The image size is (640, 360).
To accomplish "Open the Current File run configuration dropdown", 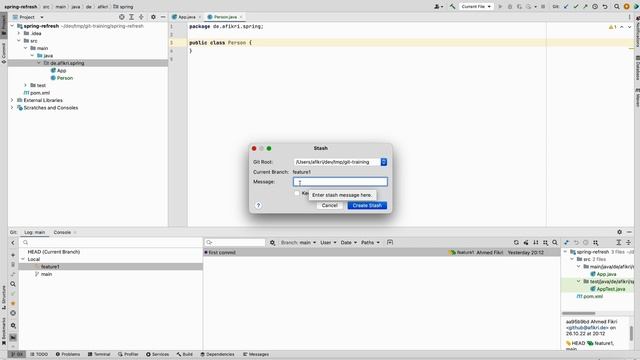I will click(x=476, y=7).
